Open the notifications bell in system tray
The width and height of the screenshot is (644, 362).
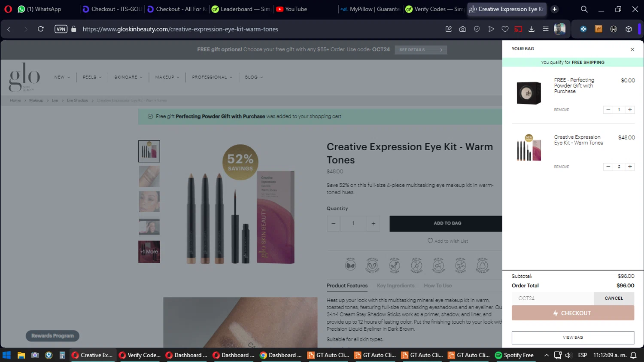(633, 355)
